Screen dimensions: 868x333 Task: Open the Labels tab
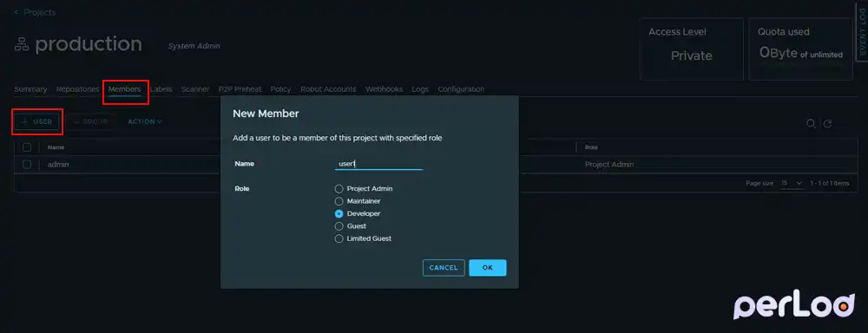click(161, 89)
